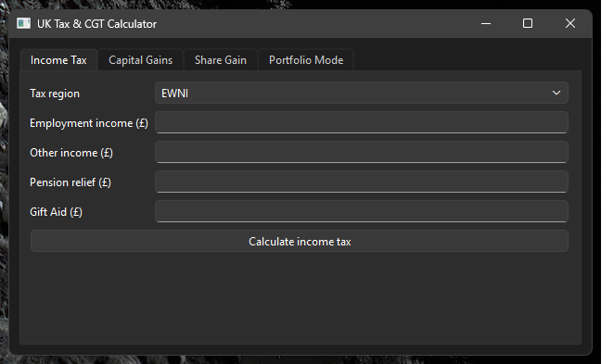Open the Capital Gains tab
The width and height of the screenshot is (601, 364).
point(140,60)
